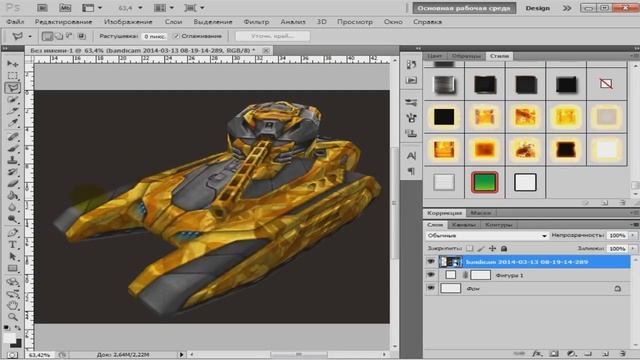The width and height of the screenshot is (640, 360).
Task: Select the Eyedropper tool
Action: [13, 123]
